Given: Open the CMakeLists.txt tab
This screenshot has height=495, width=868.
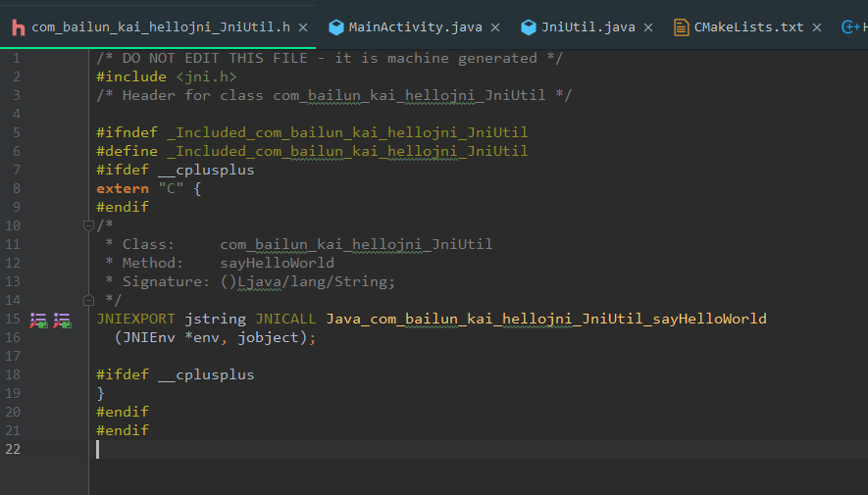Looking at the screenshot, I should coord(748,27).
